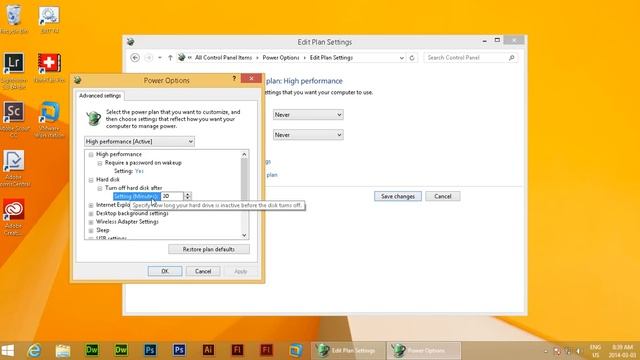Screen dimensions: 640x360
Task: Open the VMware Workstation desktop shortcut
Action: click(49, 118)
